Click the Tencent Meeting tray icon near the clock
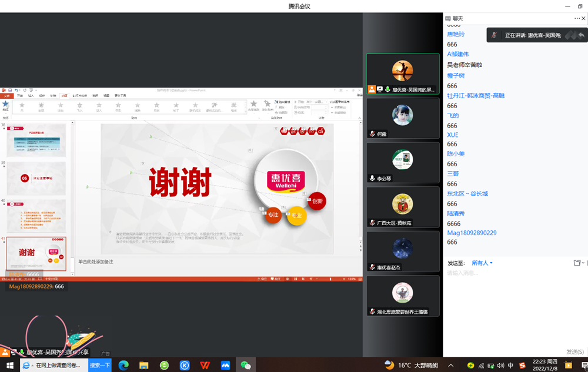 (x=490, y=364)
